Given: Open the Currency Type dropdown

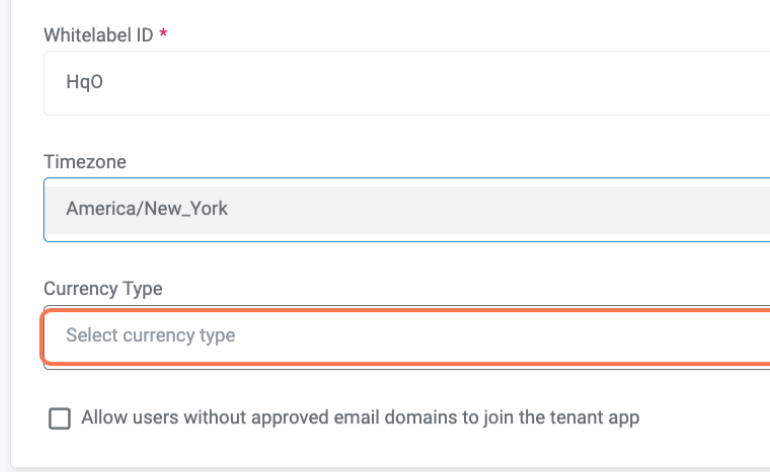Looking at the screenshot, I should pyautogui.click(x=400, y=336).
